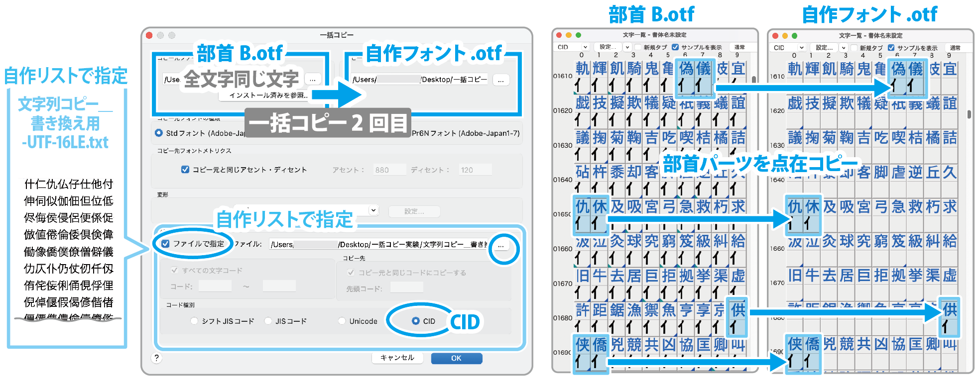Click the 久 glyph in the 自作フォント window
The height and width of the screenshot is (379, 980).
[950, 173]
